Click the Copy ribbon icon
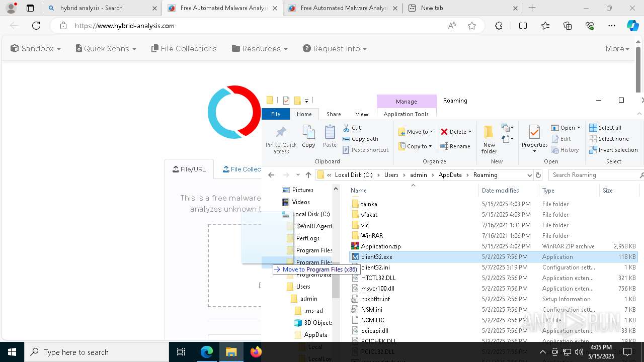This screenshot has width=644, height=362. (x=308, y=137)
